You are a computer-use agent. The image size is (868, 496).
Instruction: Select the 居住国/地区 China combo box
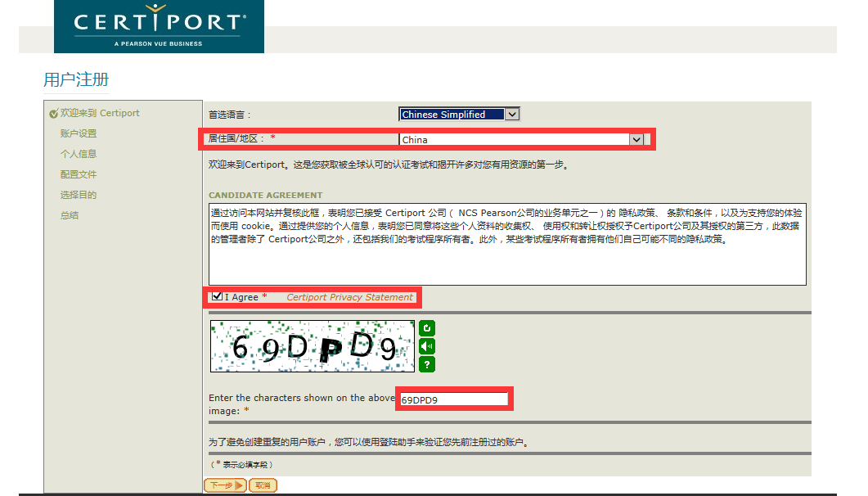coord(521,139)
